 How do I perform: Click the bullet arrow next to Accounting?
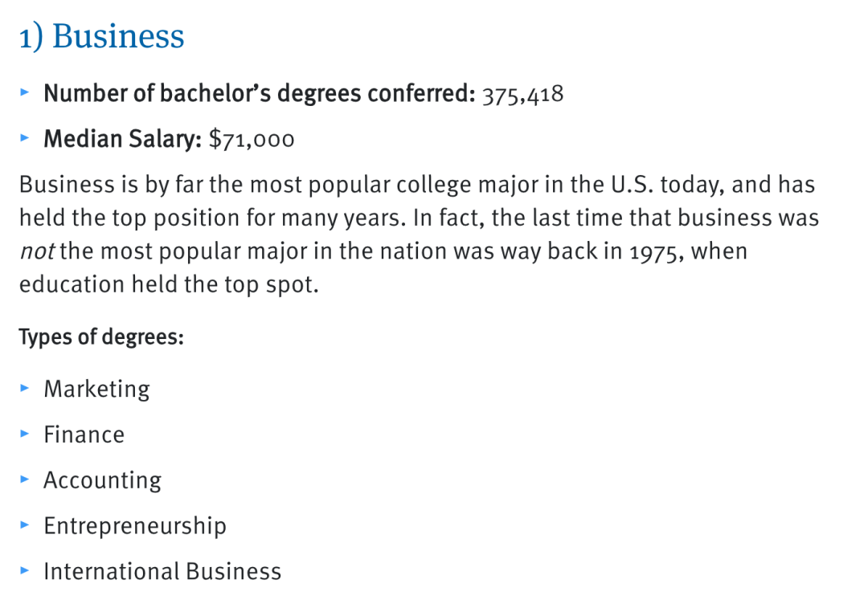click(25, 480)
